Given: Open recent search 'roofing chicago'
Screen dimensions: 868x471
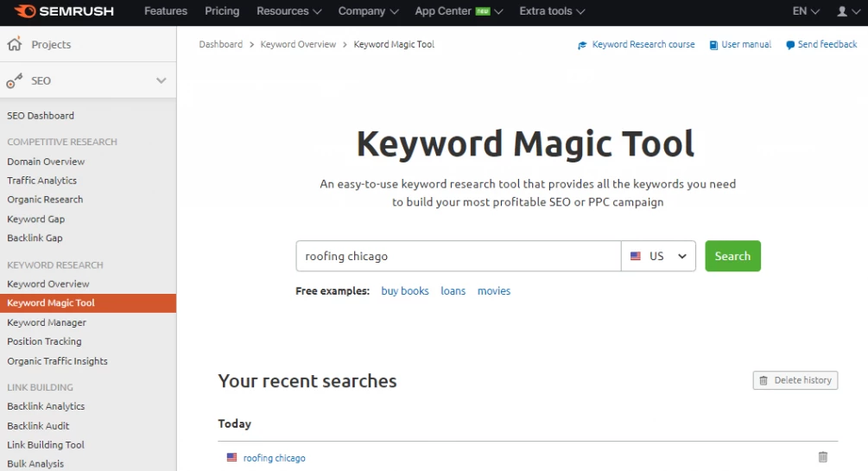Looking at the screenshot, I should tap(274, 458).
